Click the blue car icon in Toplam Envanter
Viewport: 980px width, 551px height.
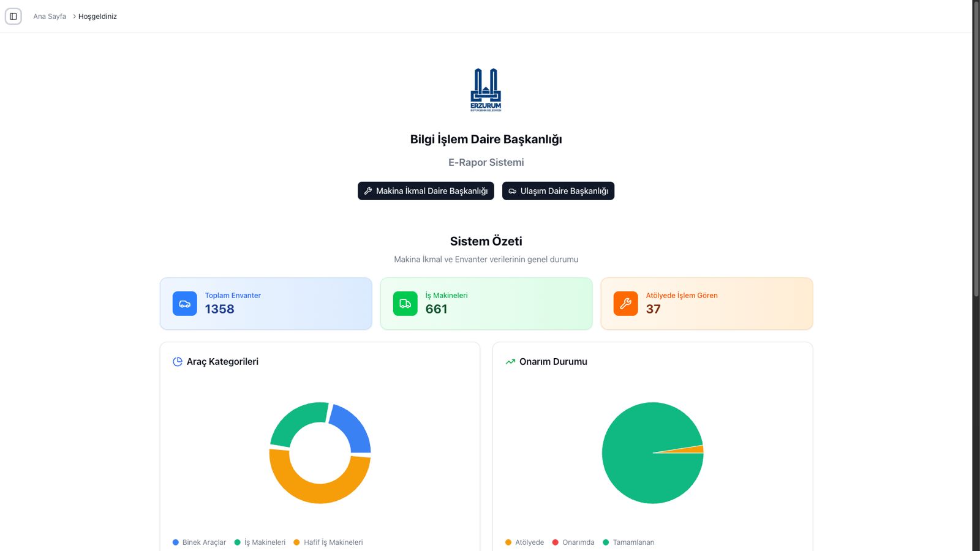(x=184, y=304)
